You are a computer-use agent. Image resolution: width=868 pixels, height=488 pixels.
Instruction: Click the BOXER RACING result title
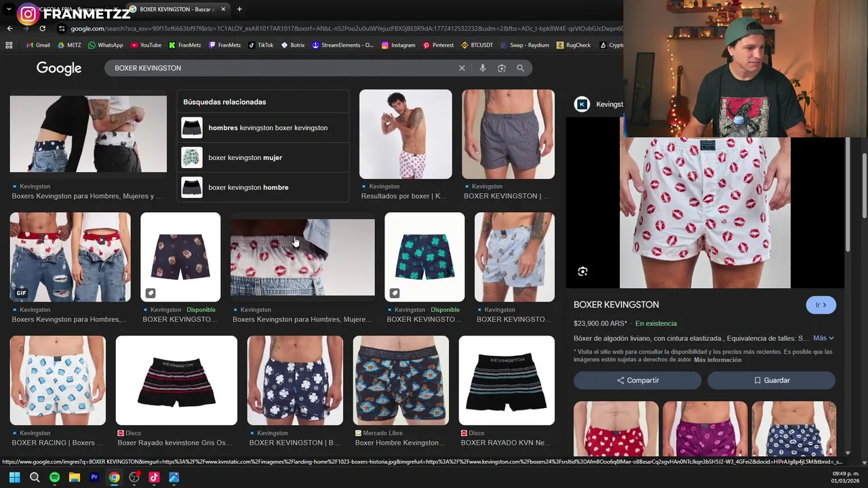(57, 443)
